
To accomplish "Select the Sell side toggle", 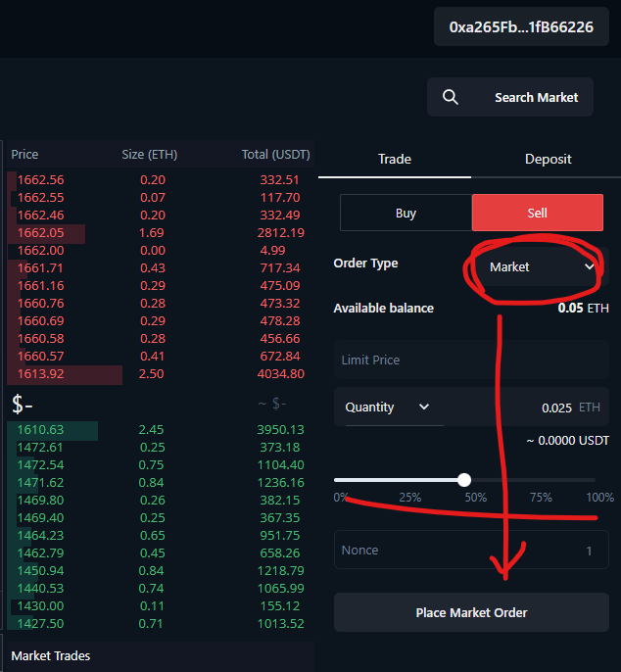I will [x=538, y=213].
